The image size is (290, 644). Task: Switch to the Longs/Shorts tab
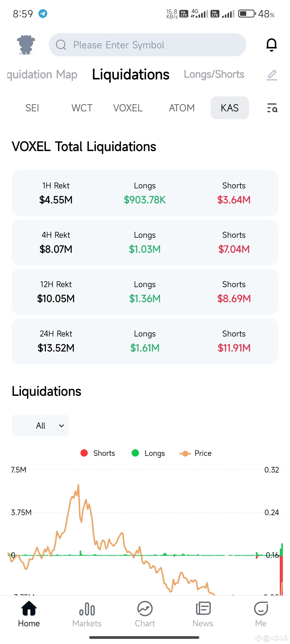click(x=214, y=74)
